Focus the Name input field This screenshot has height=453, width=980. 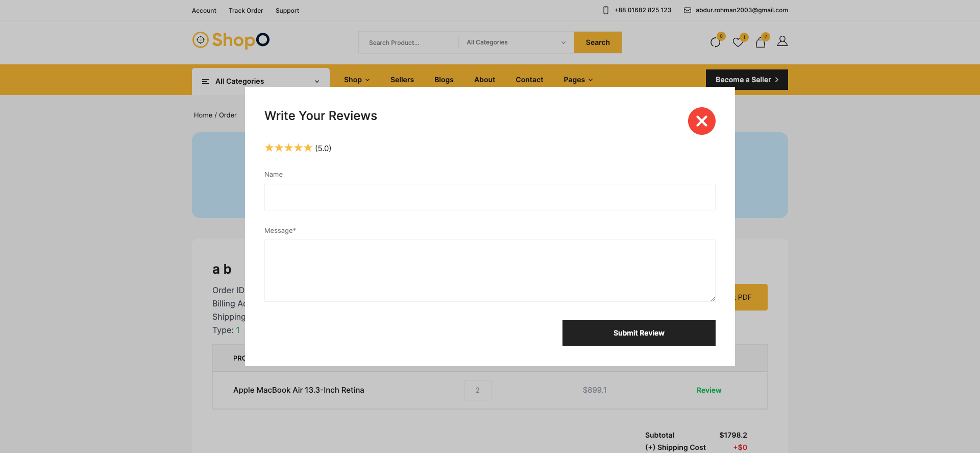coord(489,197)
